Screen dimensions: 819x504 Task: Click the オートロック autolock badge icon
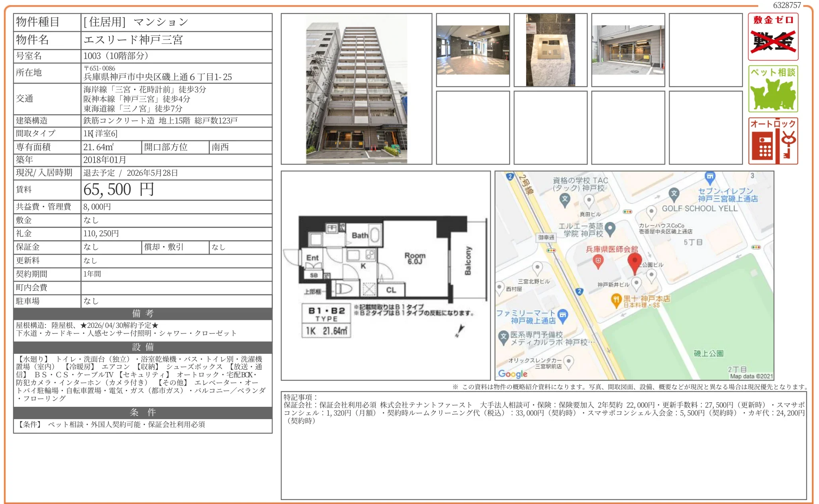point(773,141)
